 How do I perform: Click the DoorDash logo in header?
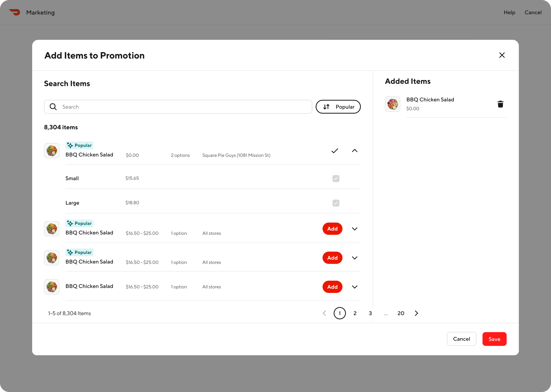(x=15, y=12)
